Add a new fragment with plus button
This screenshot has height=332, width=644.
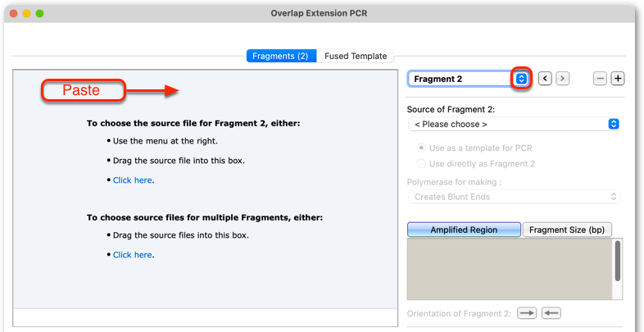click(618, 79)
